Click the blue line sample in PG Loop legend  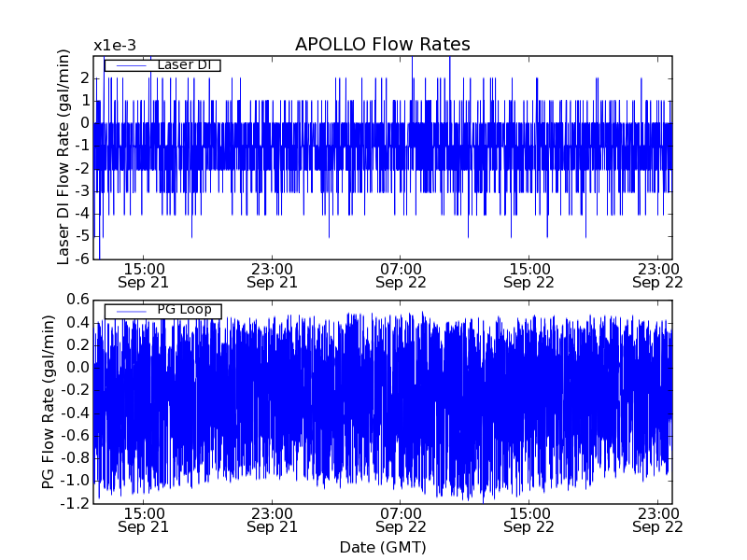tap(131, 312)
